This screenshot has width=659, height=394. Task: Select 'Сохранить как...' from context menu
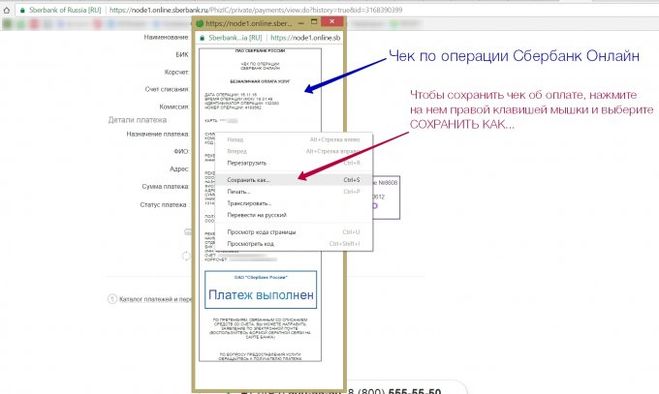tap(293, 180)
